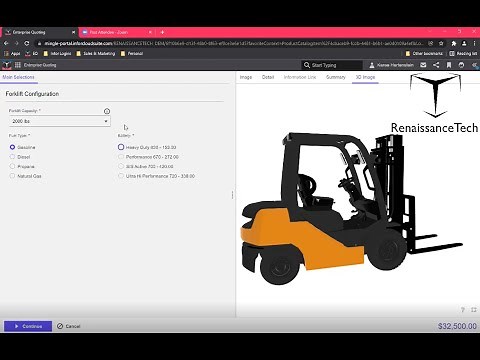Open the Information Link tab

[300, 77]
